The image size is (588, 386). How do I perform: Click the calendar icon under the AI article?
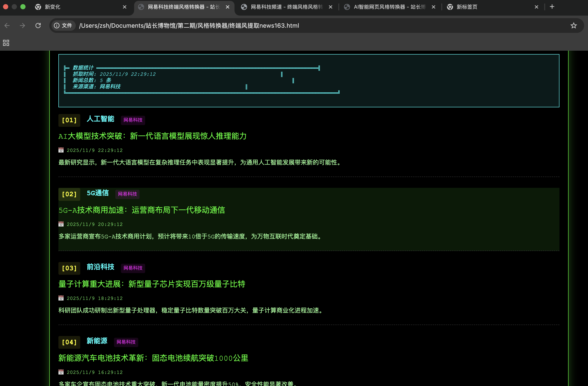(61, 150)
